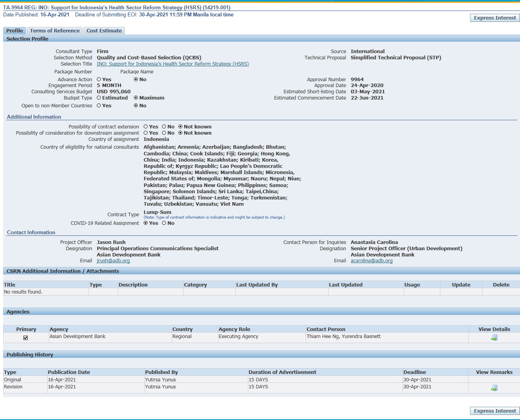
Task: Select Yes for COVID-19 Related Assignment
Action: [x=146, y=223]
